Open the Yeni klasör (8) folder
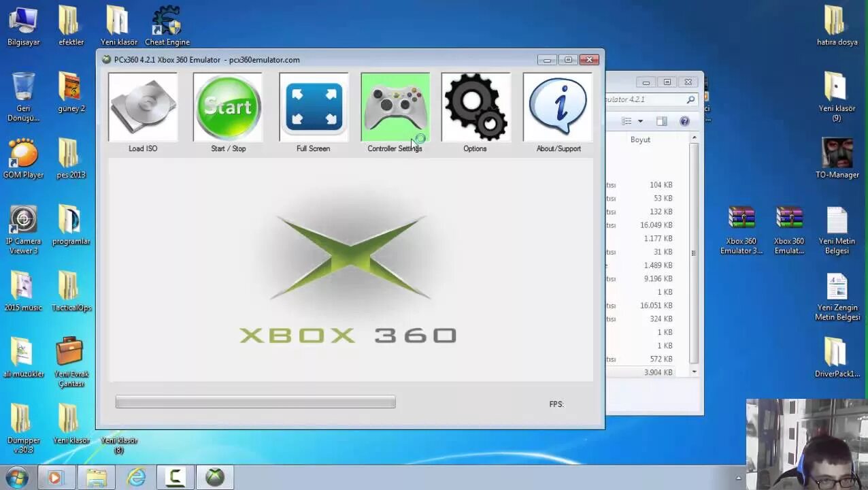868x490 pixels. 118,446
